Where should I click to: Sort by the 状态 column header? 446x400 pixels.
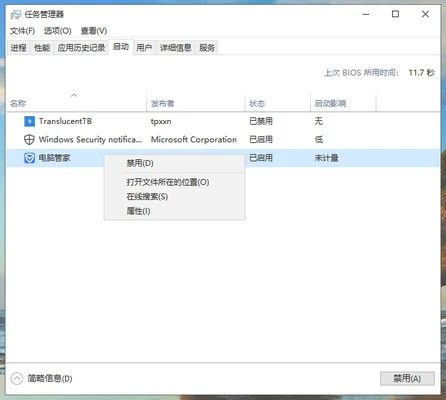[277, 103]
